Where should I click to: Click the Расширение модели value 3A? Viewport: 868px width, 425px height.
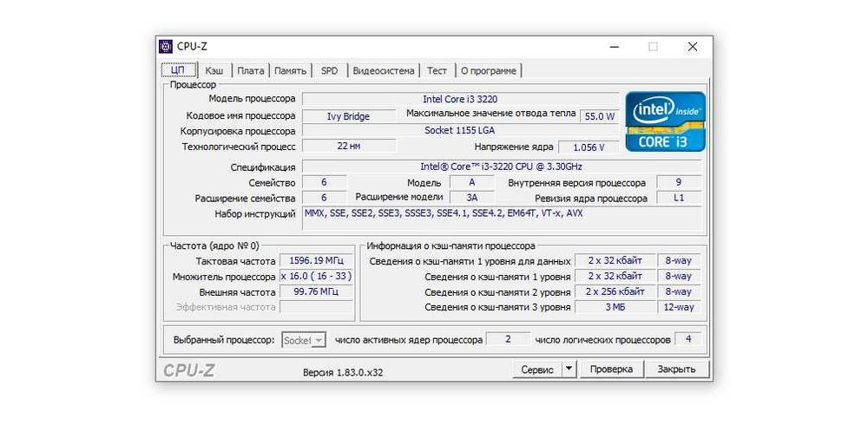click(472, 198)
